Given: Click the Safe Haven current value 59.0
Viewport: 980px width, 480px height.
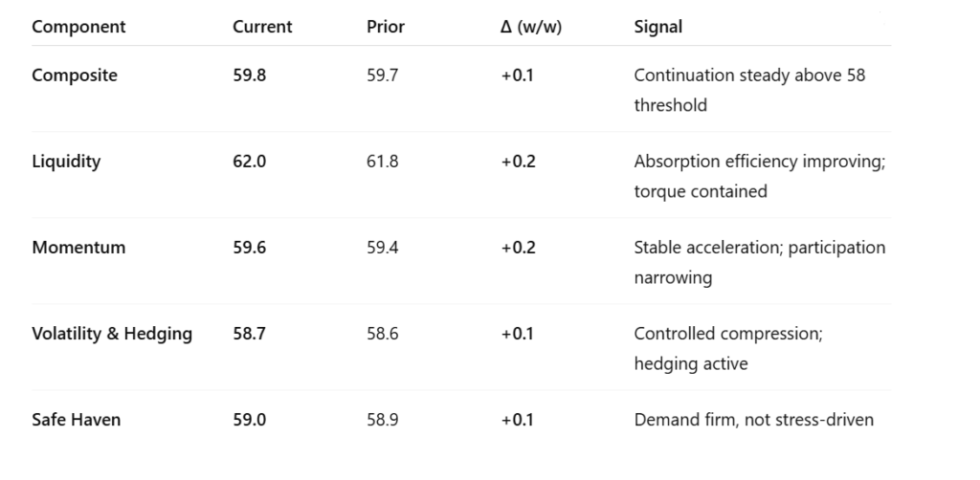Looking at the screenshot, I should 250,420.
